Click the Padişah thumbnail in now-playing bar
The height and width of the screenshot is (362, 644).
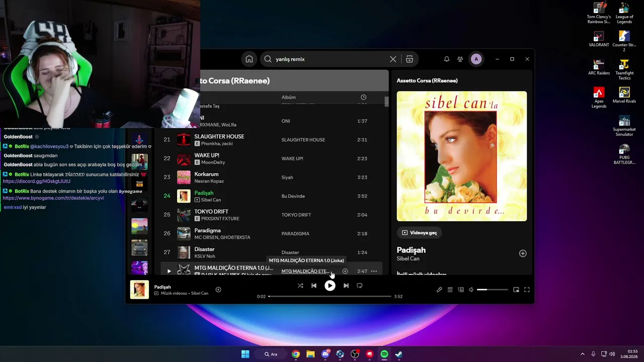139,290
